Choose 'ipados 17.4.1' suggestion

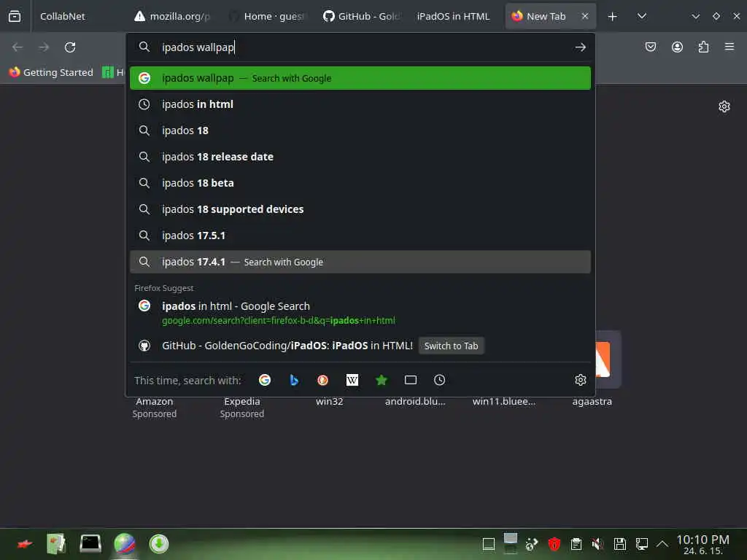360,262
